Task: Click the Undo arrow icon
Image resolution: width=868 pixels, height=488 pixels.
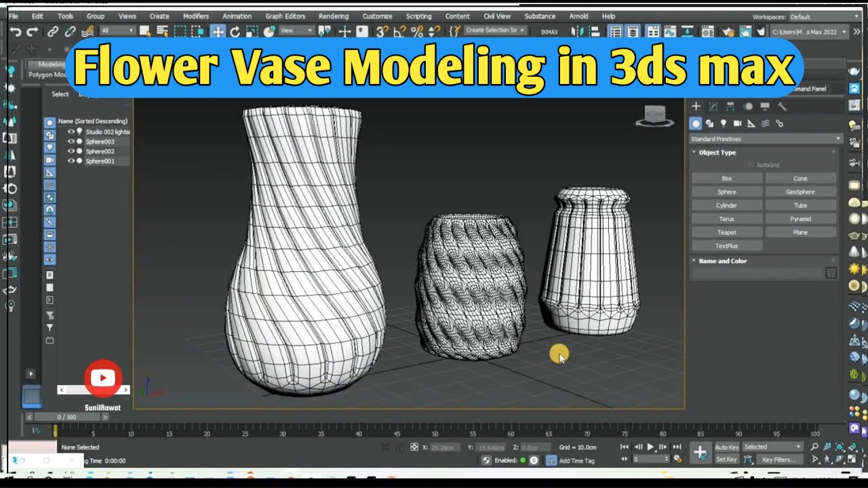Action: point(15,31)
